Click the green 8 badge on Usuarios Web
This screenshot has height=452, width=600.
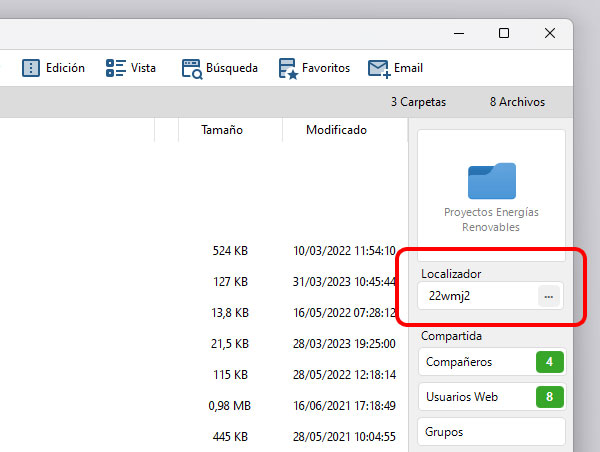pos(549,397)
